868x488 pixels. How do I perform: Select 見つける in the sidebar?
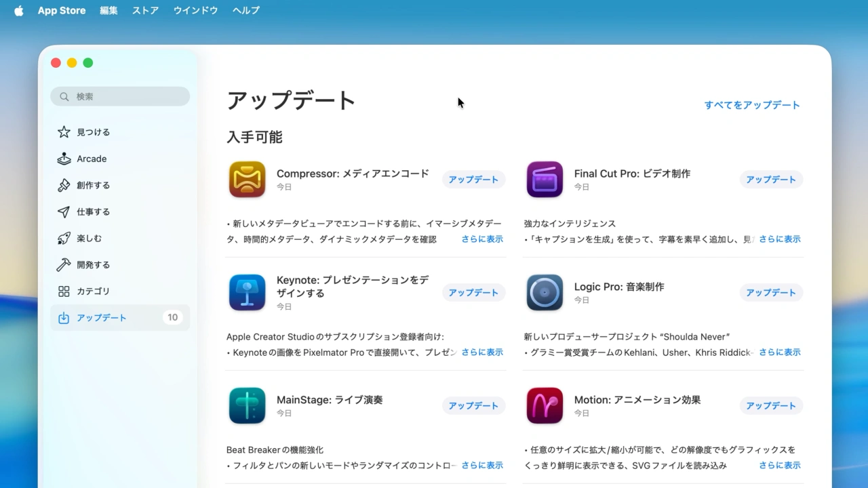pos(120,132)
